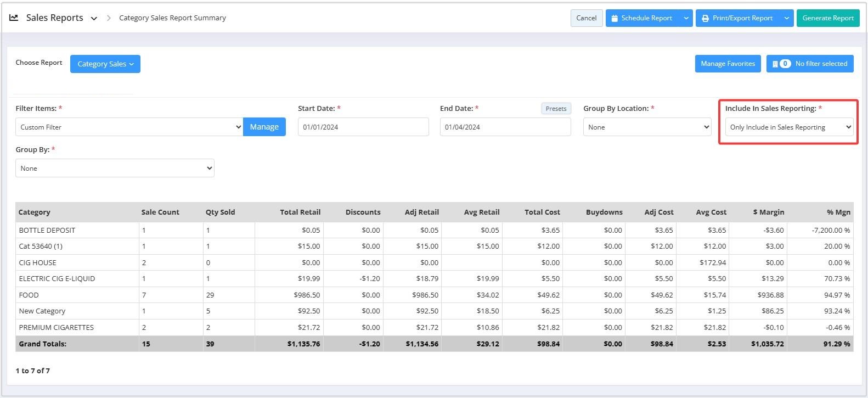Click the End Date input field
The height and width of the screenshot is (398, 868).
pos(505,127)
